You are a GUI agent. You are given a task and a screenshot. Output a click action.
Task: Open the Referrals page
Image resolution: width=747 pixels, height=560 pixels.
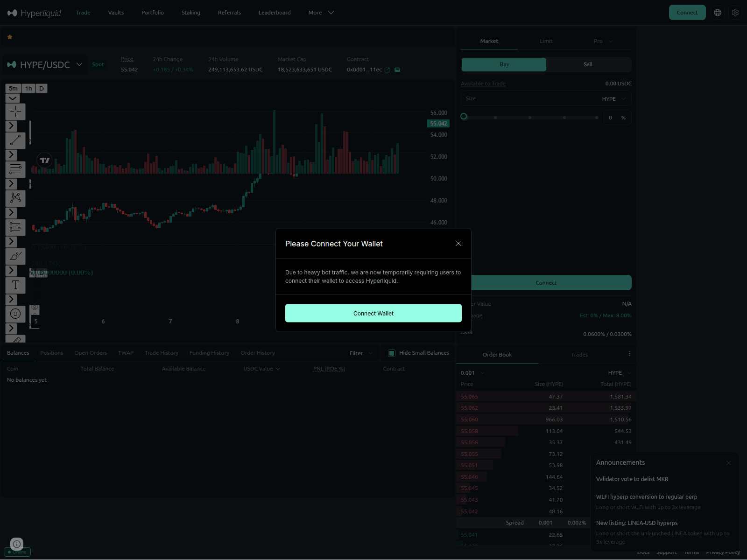click(x=229, y=13)
